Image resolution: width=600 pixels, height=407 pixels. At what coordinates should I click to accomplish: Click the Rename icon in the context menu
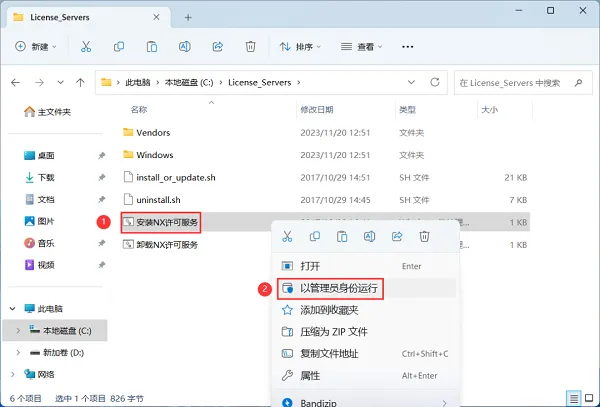point(369,236)
